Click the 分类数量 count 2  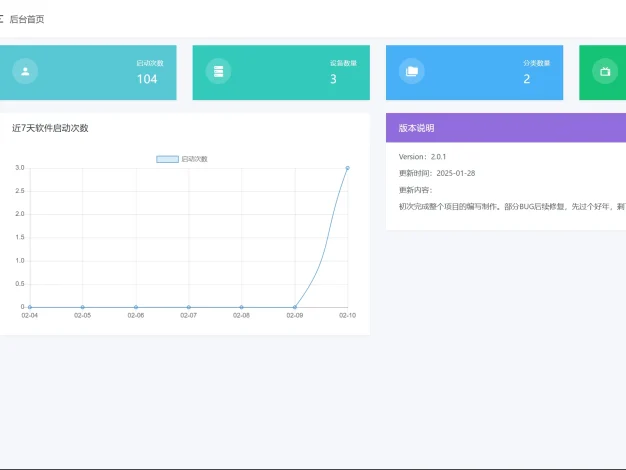tap(526, 79)
